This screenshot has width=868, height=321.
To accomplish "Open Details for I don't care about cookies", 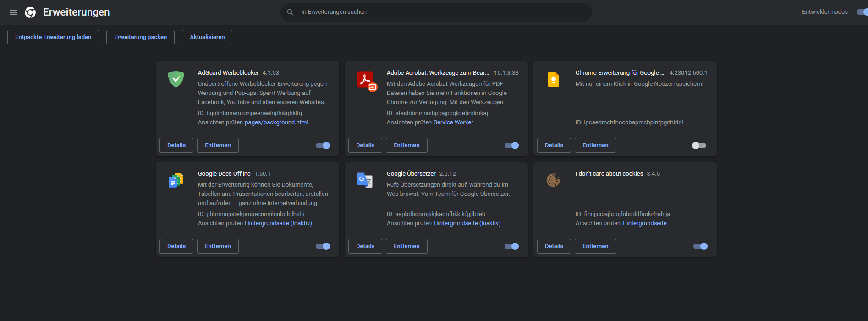I will 554,246.
